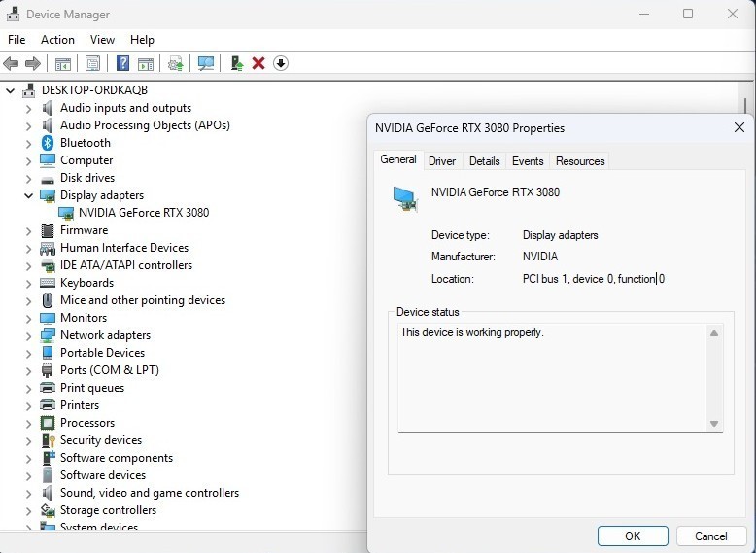The image size is (756, 553).
Task: Click the Human Interface Devices icon
Action: [x=48, y=248]
